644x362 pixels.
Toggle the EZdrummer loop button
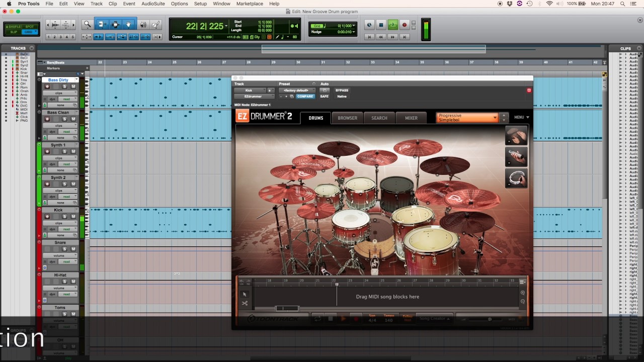(317, 318)
